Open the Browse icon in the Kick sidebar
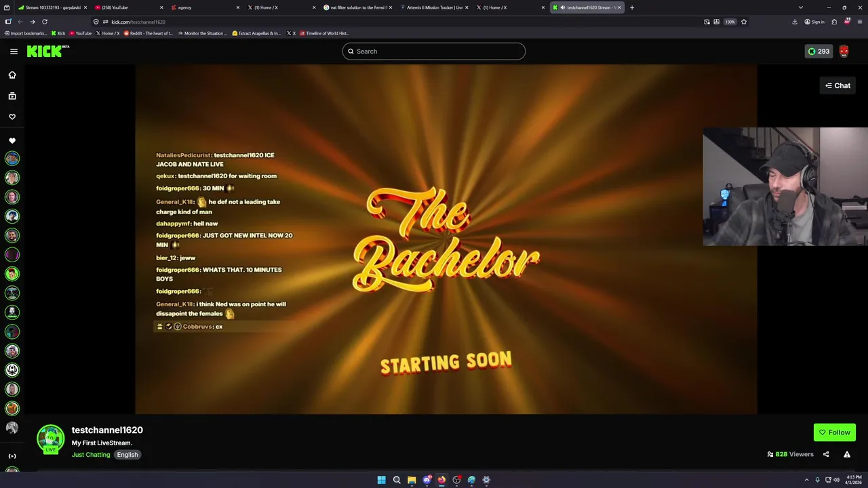Viewport: 868px width, 488px height. coord(12,96)
